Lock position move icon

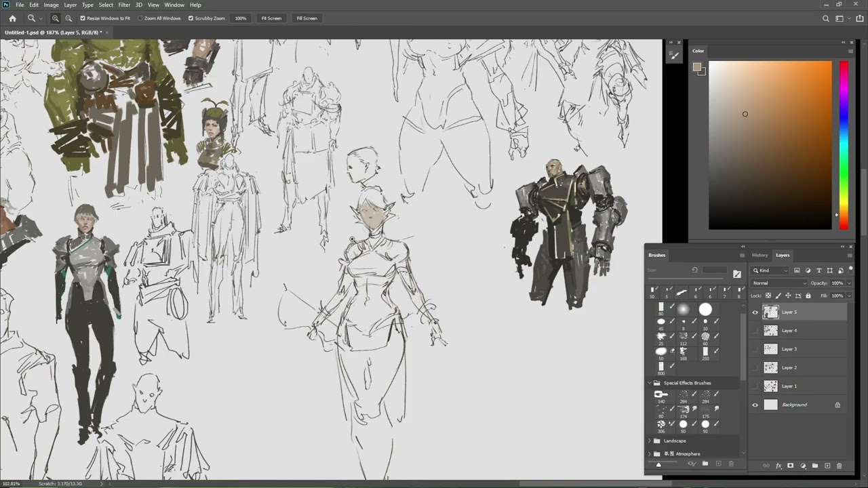[788, 296]
